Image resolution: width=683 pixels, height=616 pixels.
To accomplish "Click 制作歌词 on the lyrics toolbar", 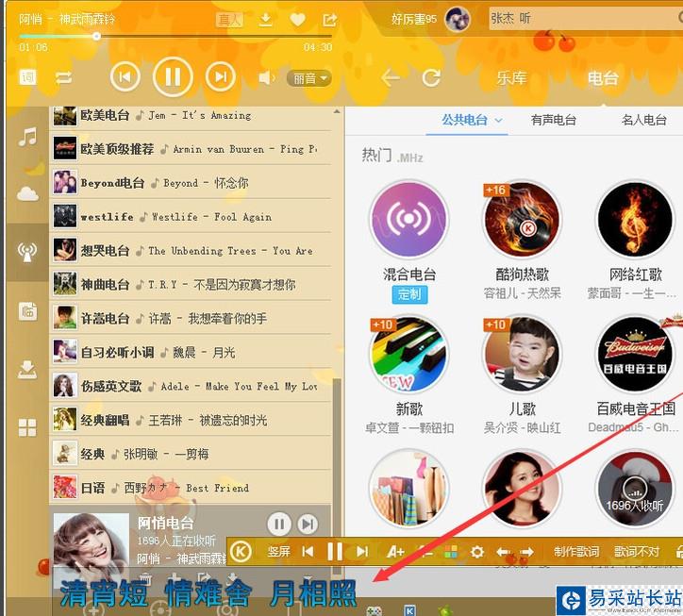I will (x=576, y=552).
